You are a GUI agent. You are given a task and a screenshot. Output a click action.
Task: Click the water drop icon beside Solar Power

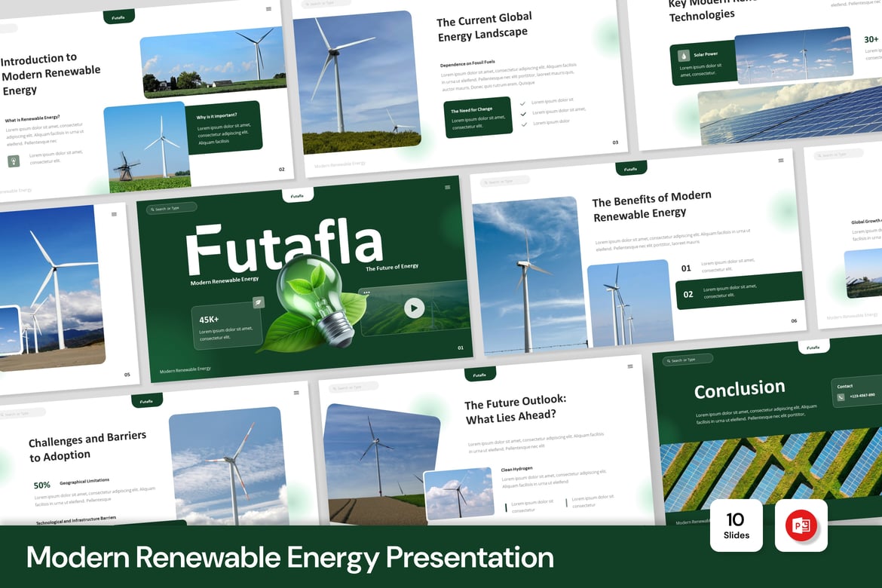(684, 56)
